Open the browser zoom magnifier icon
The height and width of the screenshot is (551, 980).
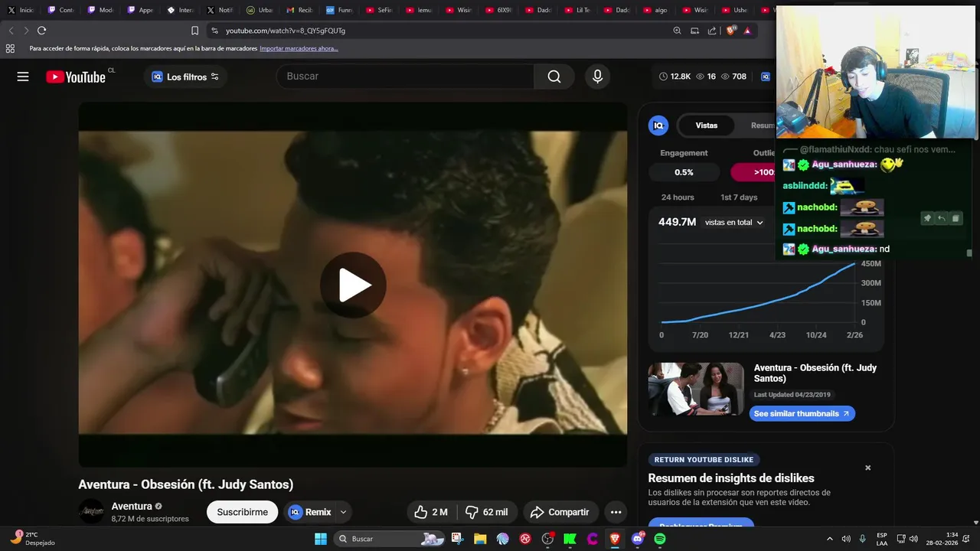(x=677, y=31)
